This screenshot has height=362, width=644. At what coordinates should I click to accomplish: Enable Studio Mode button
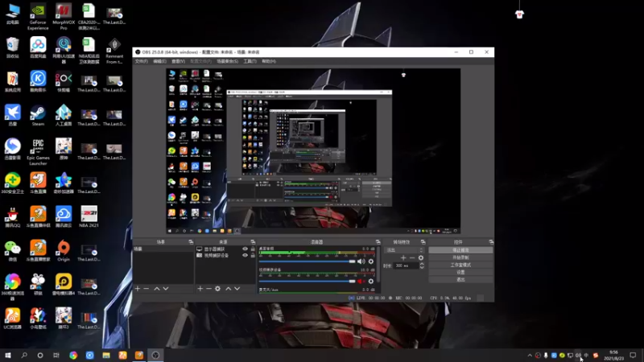tap(460, 265)
